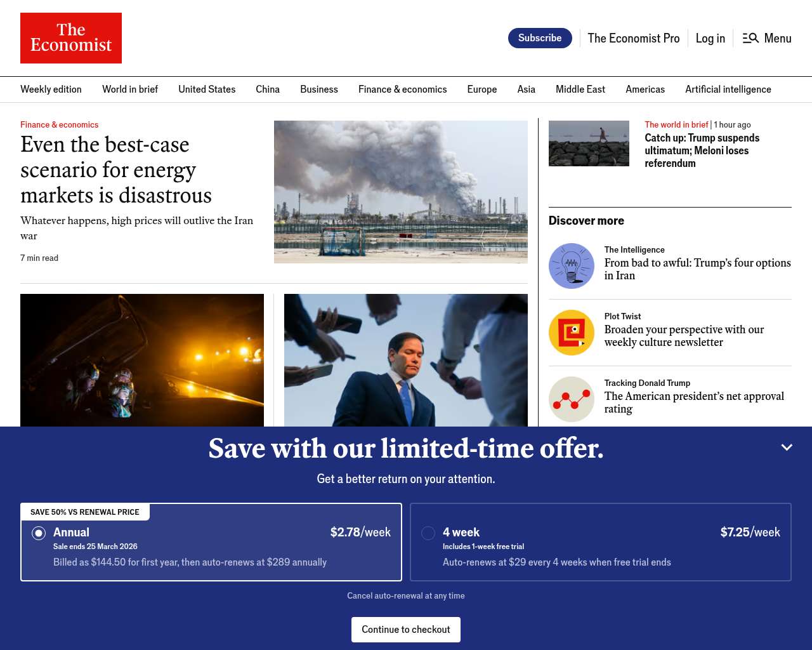This screenshot has width=812, height=650.
Task: Click Tracking Donald Trump chart icon
Action: pyautogui.click(x=572, y=399)
